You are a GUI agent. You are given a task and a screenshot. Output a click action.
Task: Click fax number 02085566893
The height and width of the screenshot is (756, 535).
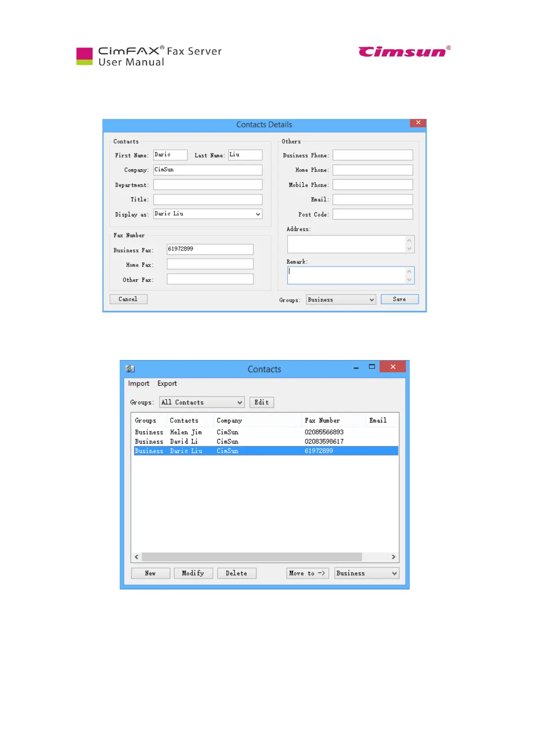[x=324, y=432]
